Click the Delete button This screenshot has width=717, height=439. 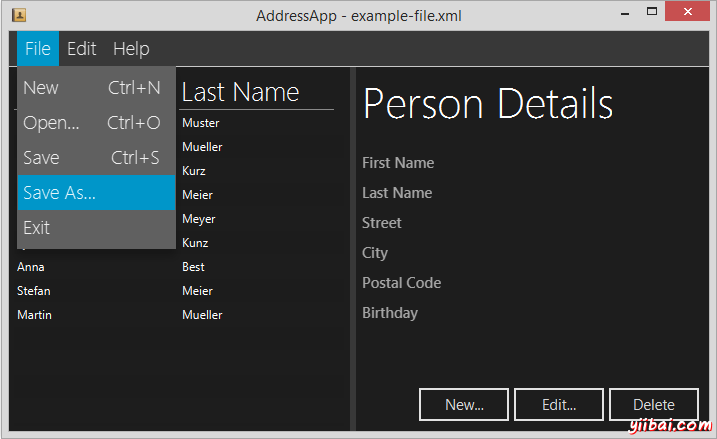click(653, 405)
